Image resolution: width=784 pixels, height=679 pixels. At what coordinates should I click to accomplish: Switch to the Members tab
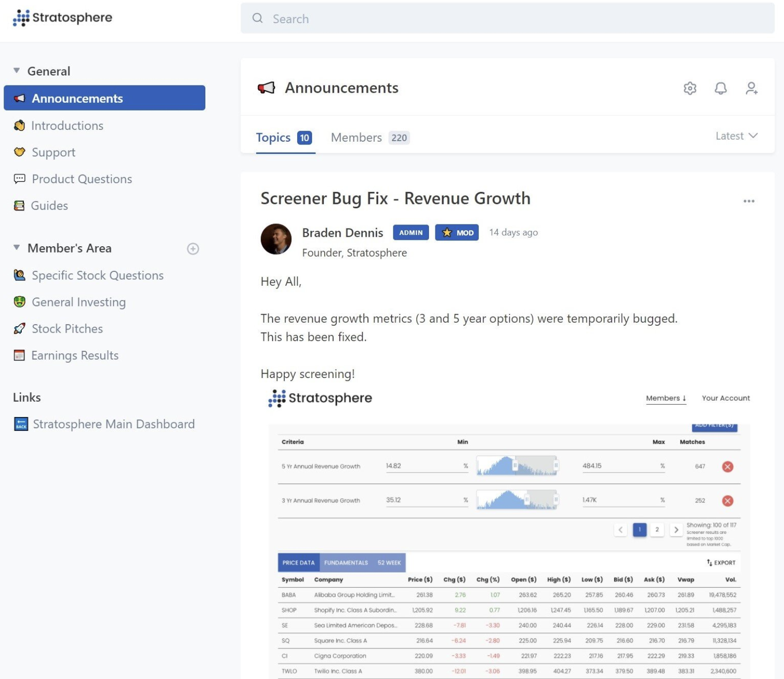point(370,138)
